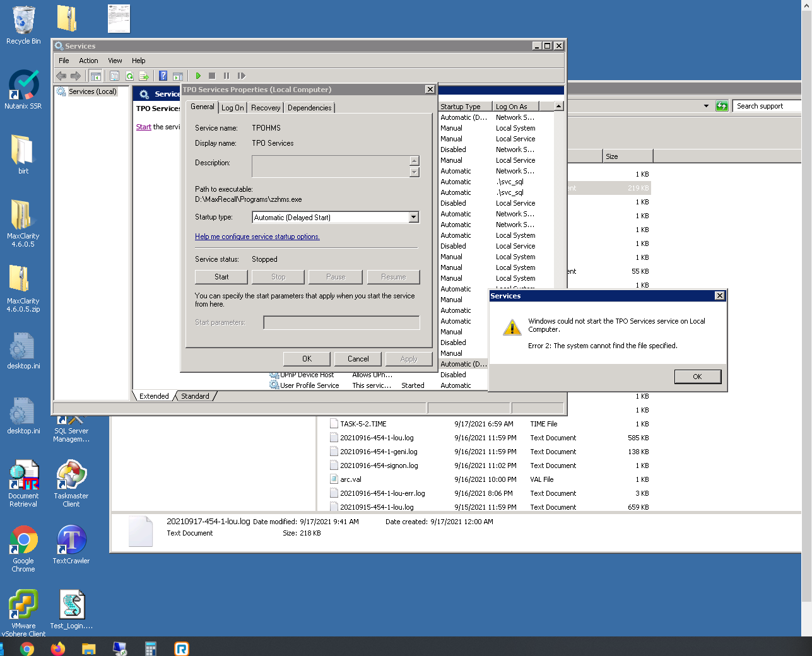Open the startup options help link
Viewport: 812px width, 656px height.
click(257, 237)
